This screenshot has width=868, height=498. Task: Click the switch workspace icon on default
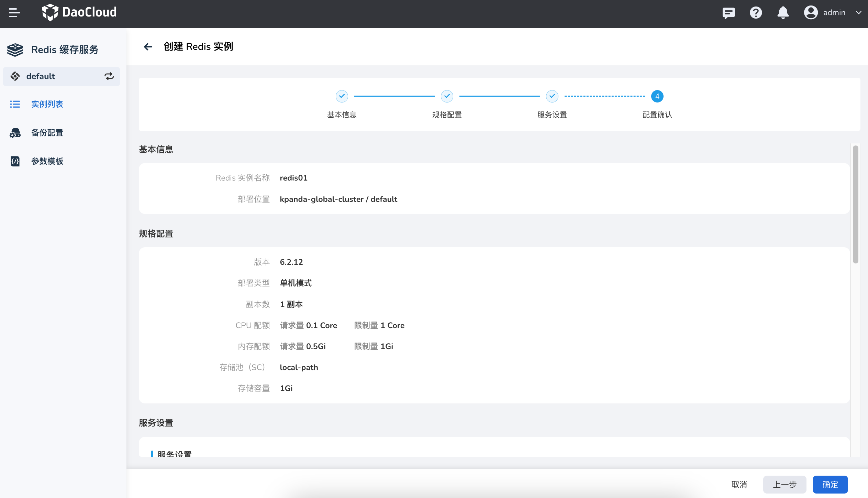(x=109, y=76)
